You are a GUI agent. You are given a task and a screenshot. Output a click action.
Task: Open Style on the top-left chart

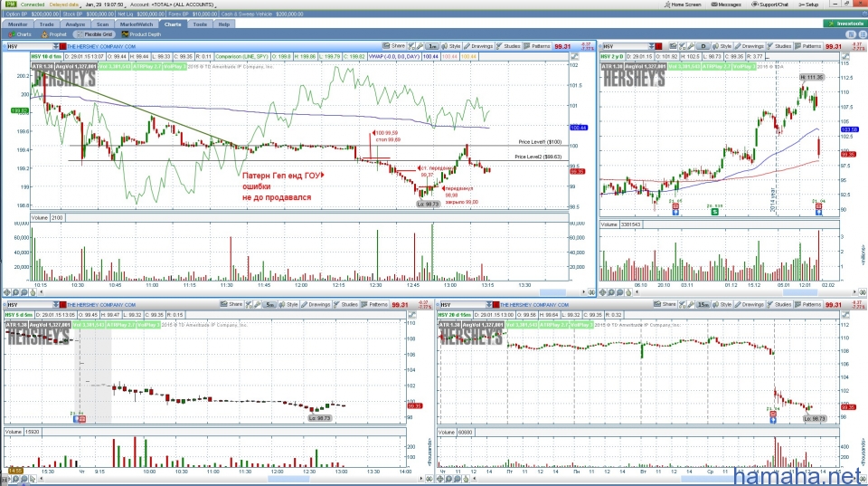click(450, 46)
